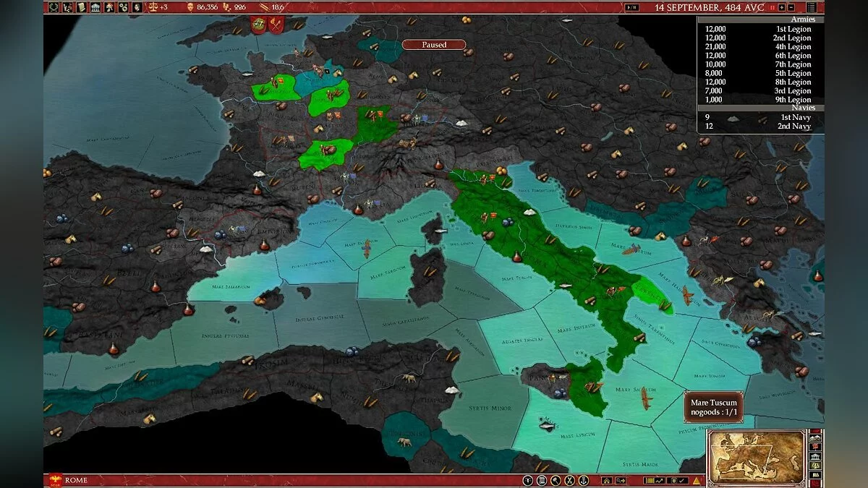Click the population face icon
Image resolution: width=868 pixels, height=488 pixels.
click(190, 7)
